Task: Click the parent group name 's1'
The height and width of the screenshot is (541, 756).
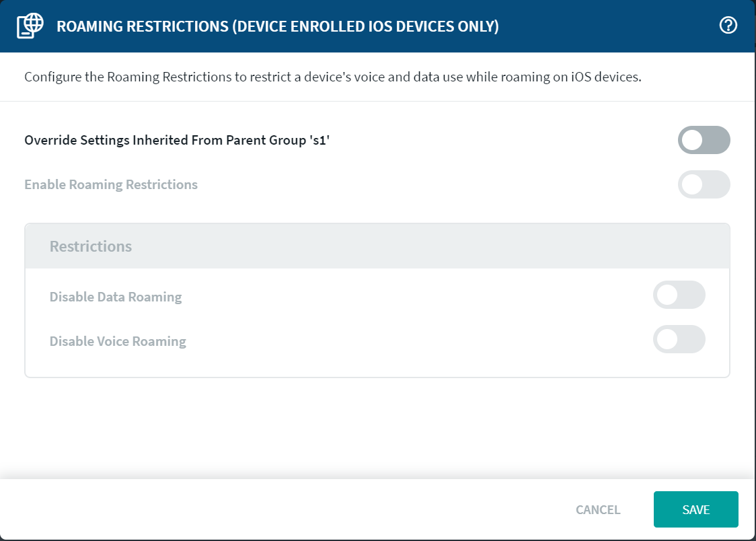Action: tap(320, 141)
